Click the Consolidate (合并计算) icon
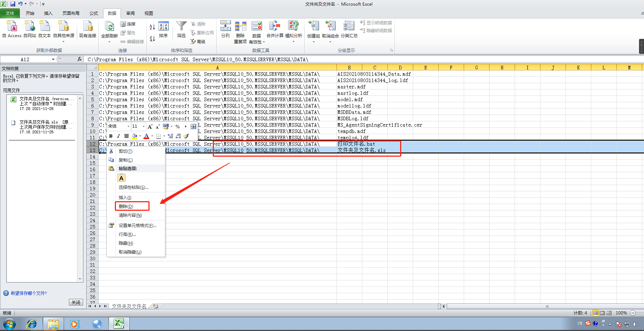 [275, 29]
